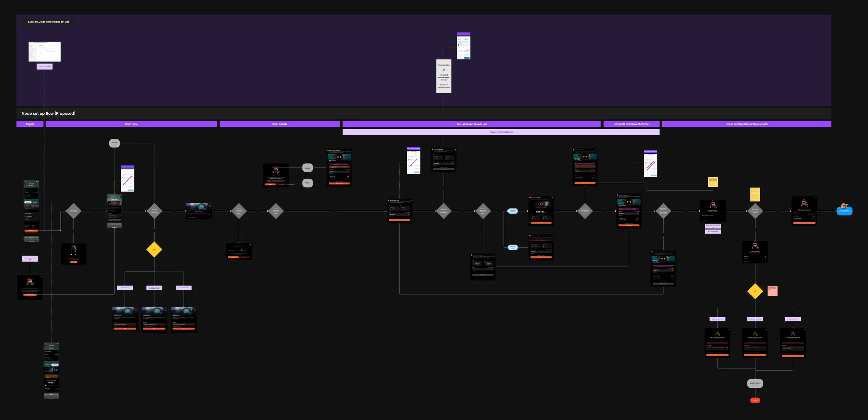868x420 pixels.
Task: Select the External bridge or integrated bridge note
Action: [444, 76]
